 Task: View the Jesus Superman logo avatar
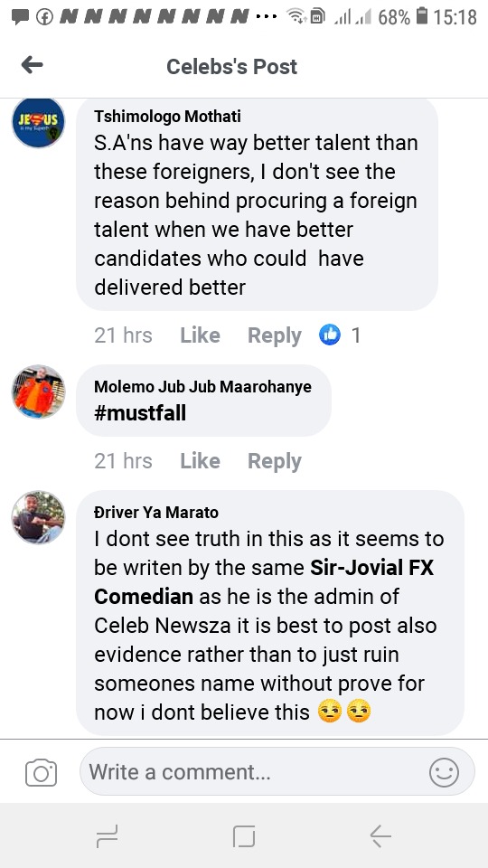[x=38, y=122]
